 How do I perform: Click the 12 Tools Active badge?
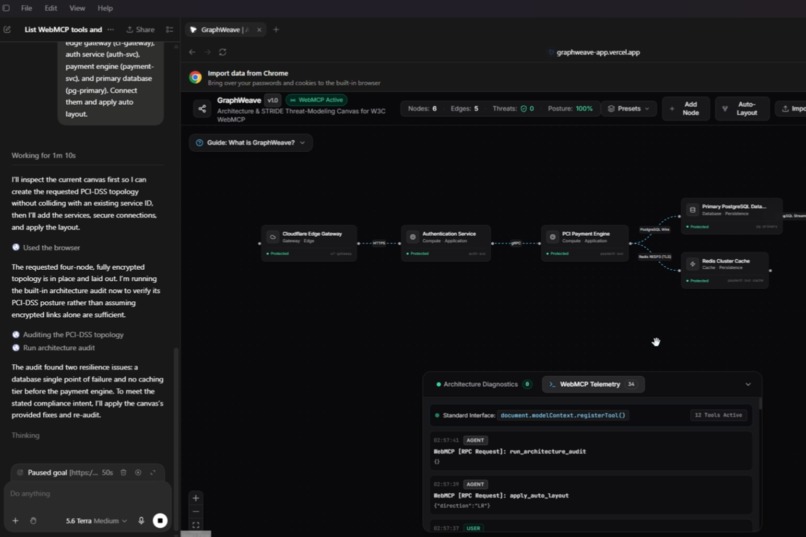(x=718, y=415)
